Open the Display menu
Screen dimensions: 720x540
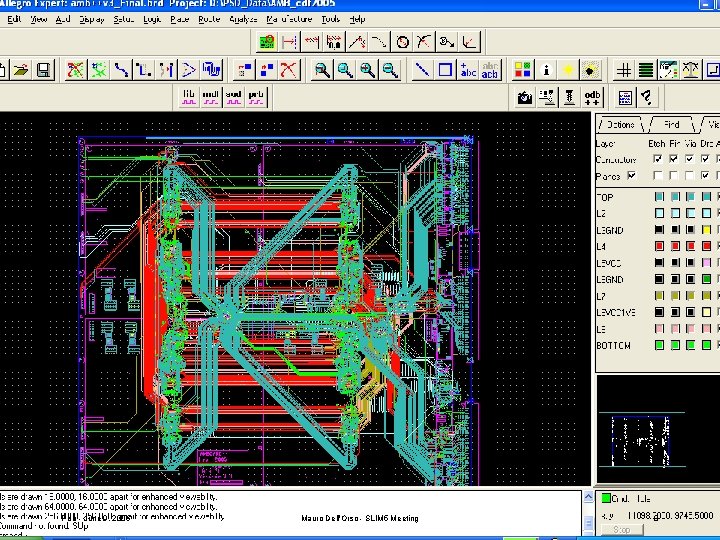[x=91, y=19]
